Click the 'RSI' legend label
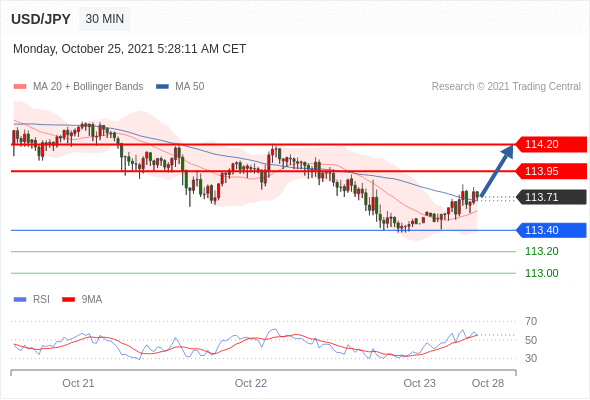Viewport: 590px width, 400px height. tap(41, 300)
